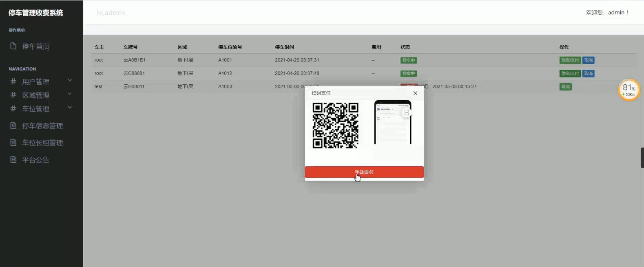Close the 扫码支付 dialog

tap(415, 93)
